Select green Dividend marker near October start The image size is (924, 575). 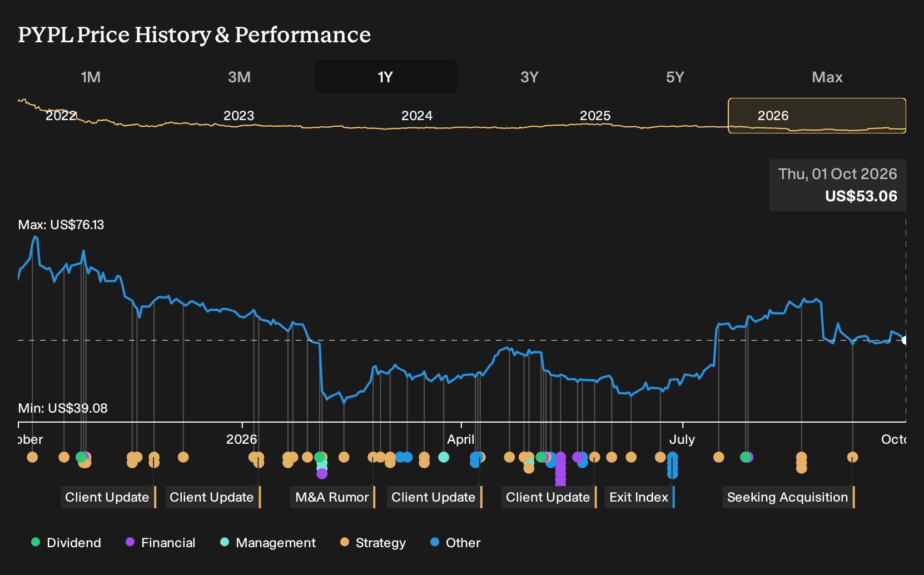[81, 457]
